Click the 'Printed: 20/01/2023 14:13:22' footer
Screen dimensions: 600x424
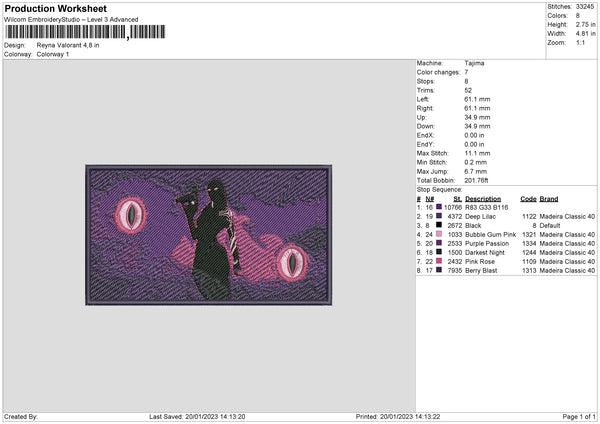[398, 417]
